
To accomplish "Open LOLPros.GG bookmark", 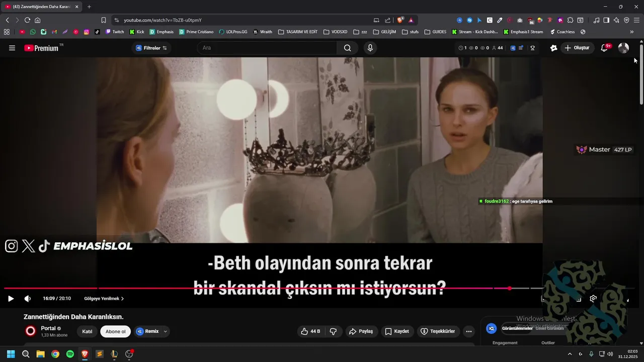I will coord(233,32).
